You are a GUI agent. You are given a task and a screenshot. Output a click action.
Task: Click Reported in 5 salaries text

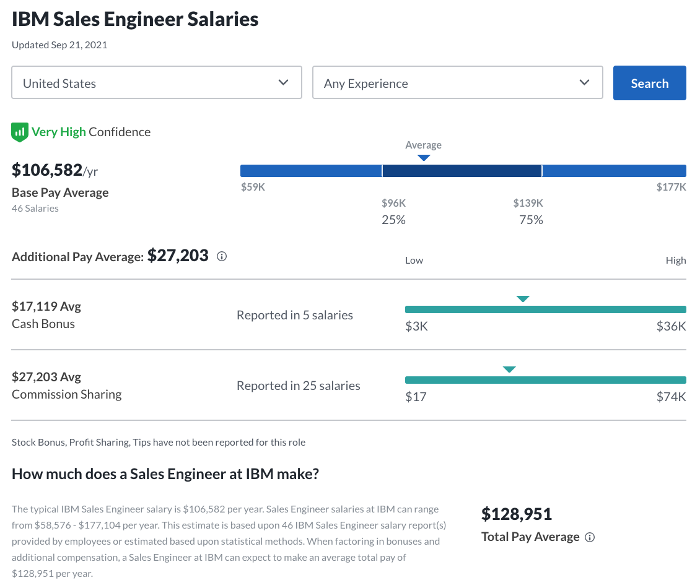295,316
